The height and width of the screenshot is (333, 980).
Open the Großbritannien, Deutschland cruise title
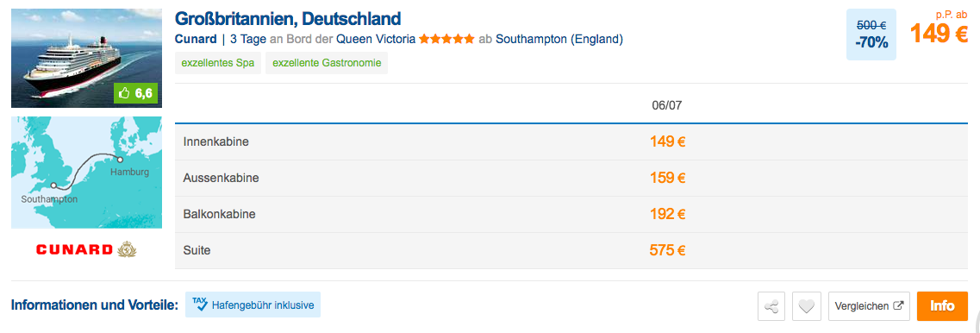click(288, 18)
